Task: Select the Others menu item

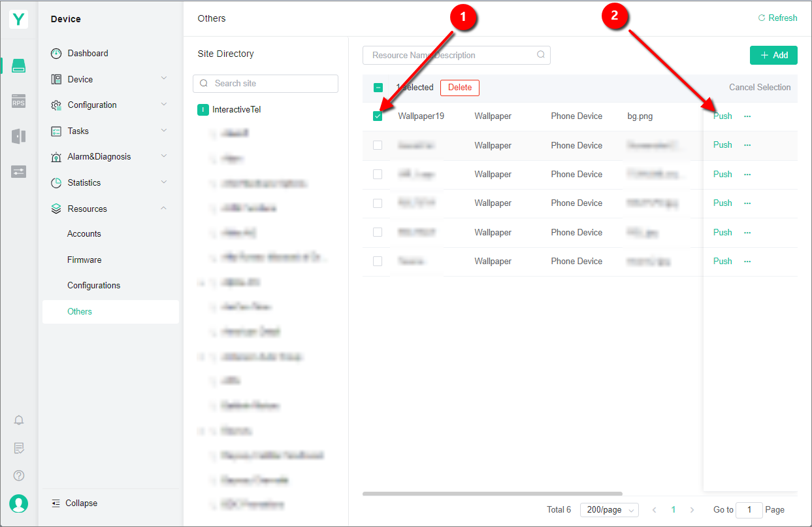Action: point(110,312)
